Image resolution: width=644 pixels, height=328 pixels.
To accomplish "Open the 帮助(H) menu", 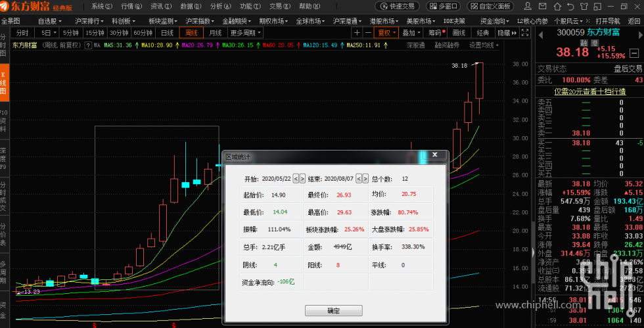I will pyautogui.click(x=310, y=6).
